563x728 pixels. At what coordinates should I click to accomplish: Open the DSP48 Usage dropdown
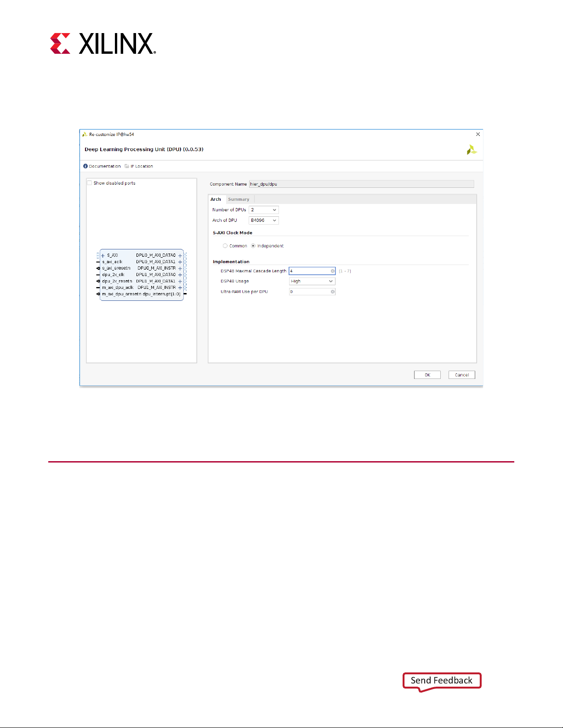(312, 281)
